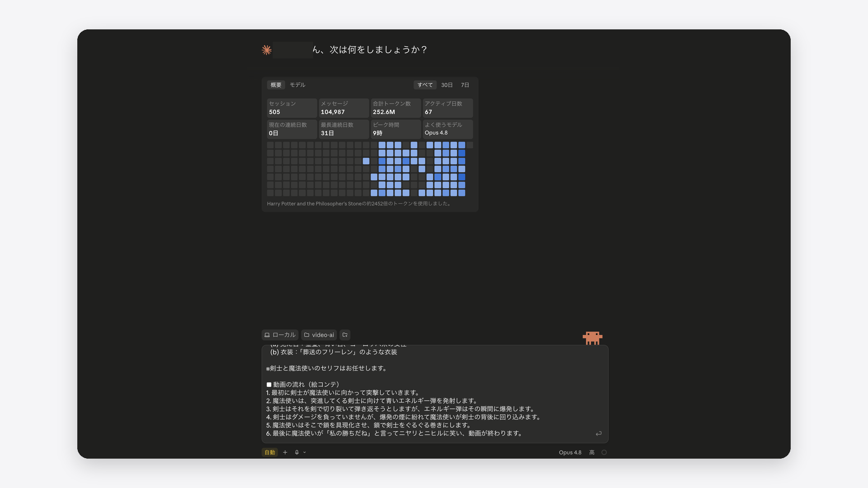868x488 pixels.
Task: Select the 7日 time range
Action: coord(465,85)
